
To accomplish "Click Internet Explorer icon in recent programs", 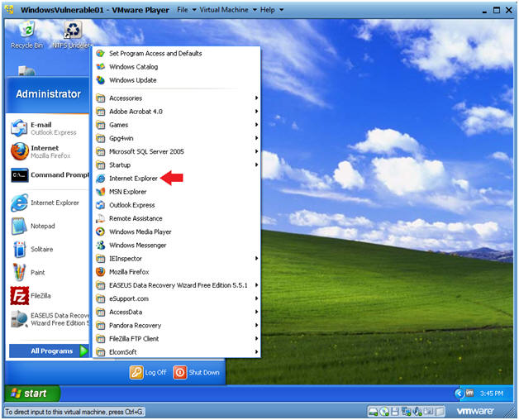I will [x=19, y=203].
